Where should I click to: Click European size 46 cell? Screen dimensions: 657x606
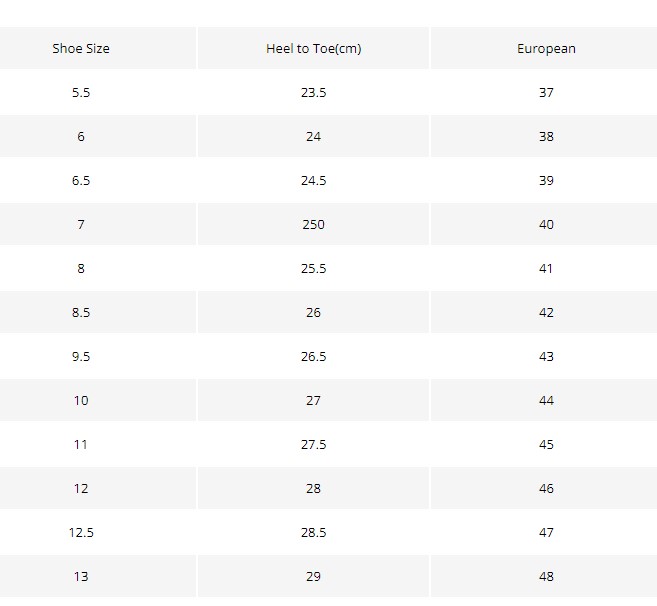[x=546, y=489]
